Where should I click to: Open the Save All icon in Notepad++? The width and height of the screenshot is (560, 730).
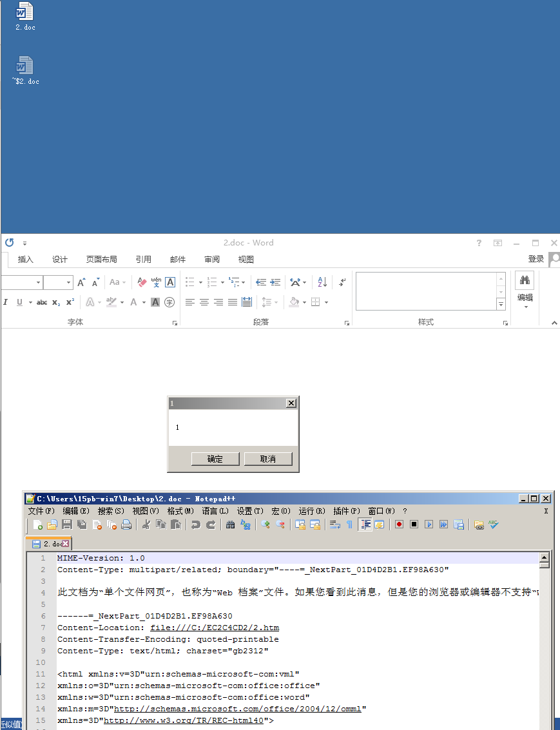[x=81, y=524]
